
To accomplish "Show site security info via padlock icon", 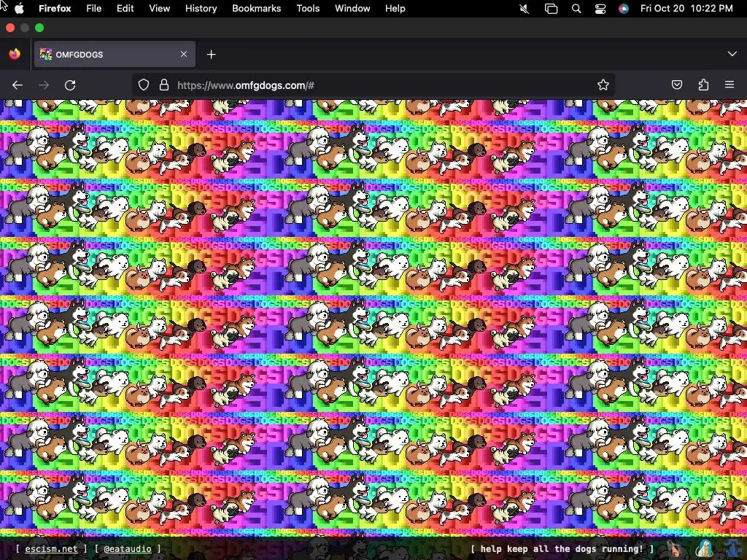I will coord(164,85).
